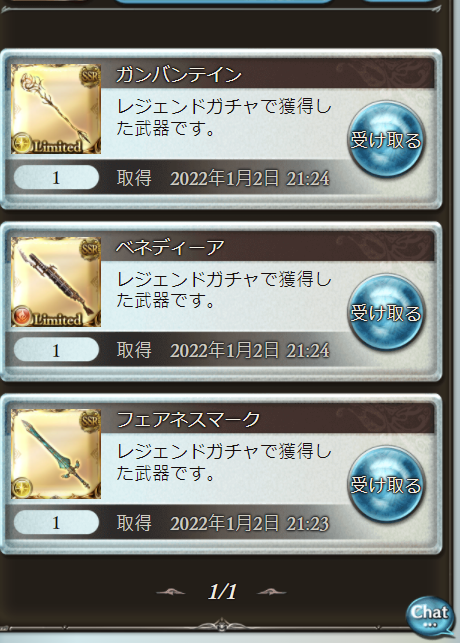Viewport: 460px width, 643px height.
Task: Claim ガンバンテイン with its 受け取る button
Action: pyautogui.click(x=385, y=140)
